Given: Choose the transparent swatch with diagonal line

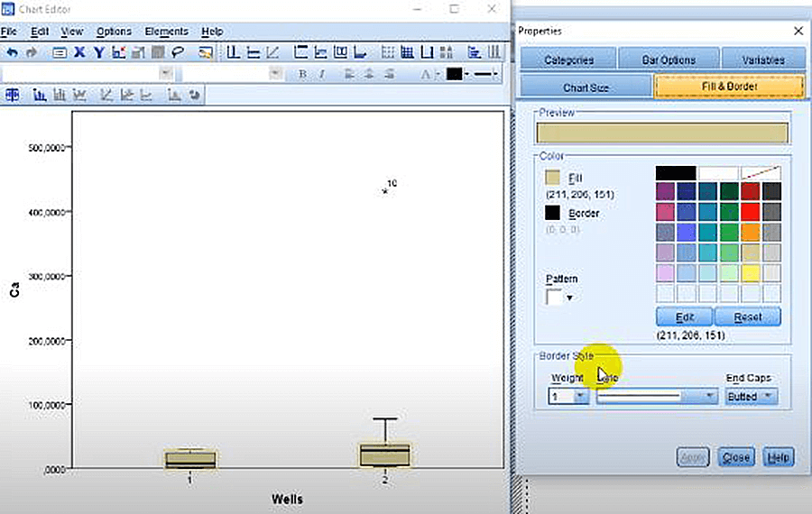Looking at the screenshot, I should [x=761, y=172].
